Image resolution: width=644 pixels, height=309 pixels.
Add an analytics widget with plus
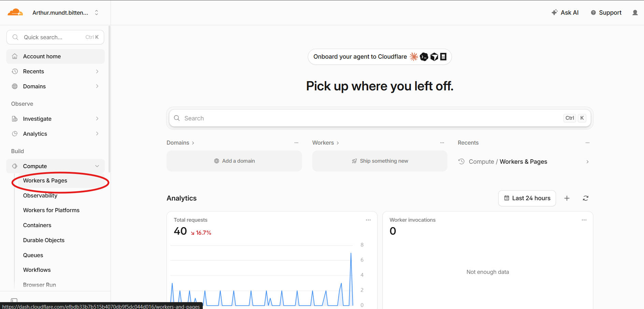point(567,198)
